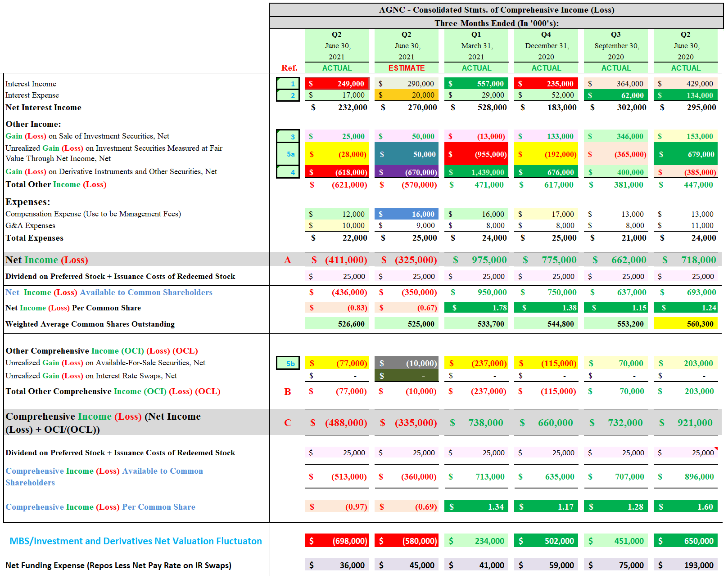Viewport: 728px width, 583px height.
Task: Click the 557,000 Interest Income cell
Action: [x=476, y=84]
